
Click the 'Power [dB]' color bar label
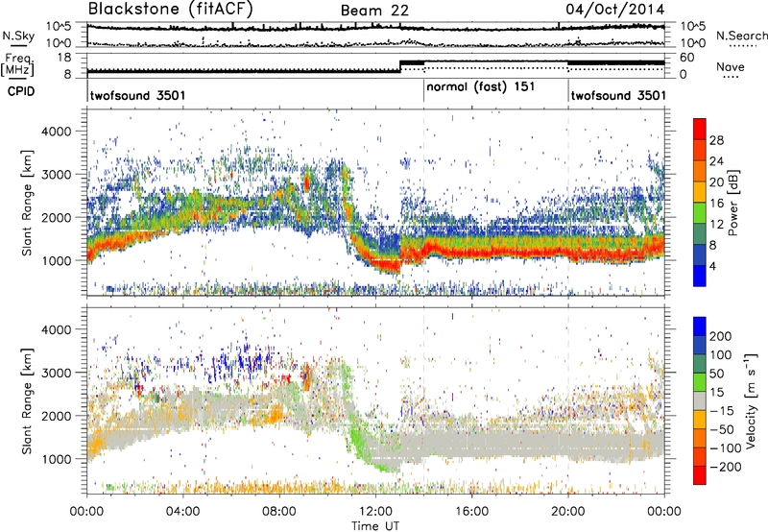tap(733, 203)
